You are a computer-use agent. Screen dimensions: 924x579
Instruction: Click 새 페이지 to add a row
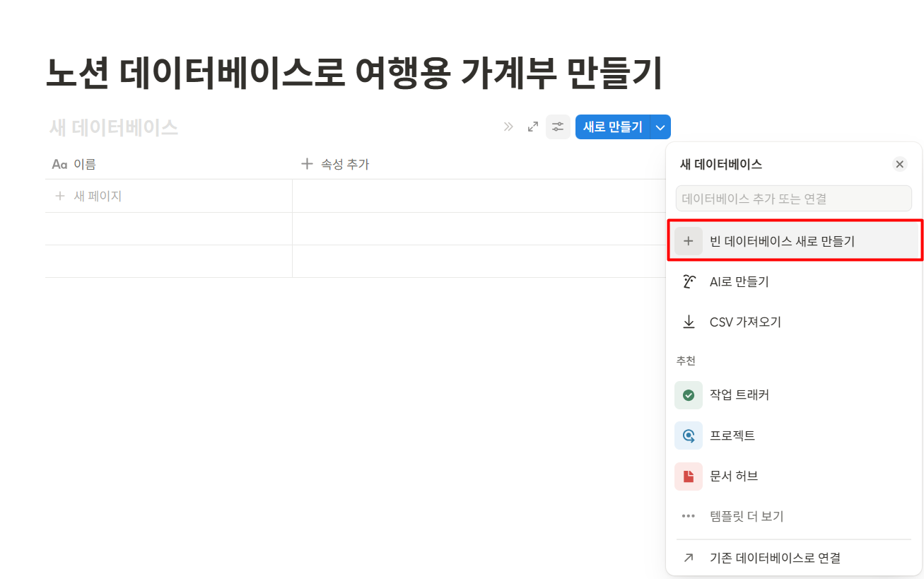(87, 195)
